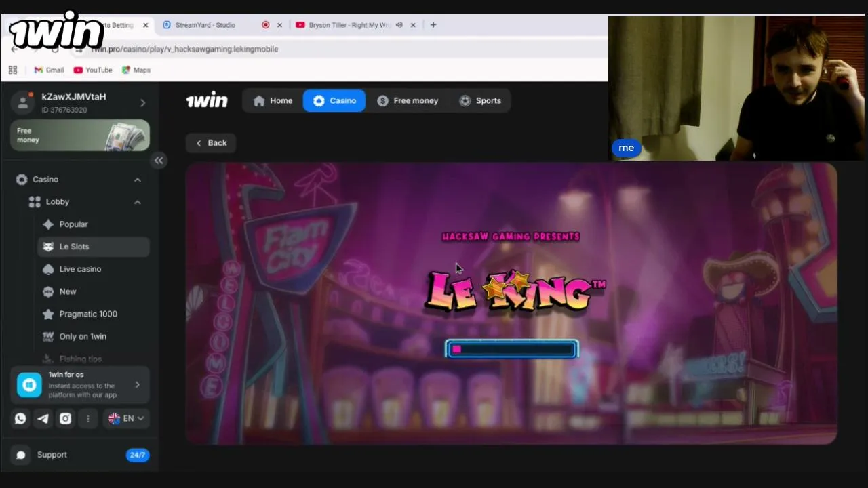This screenshot has width=868, height=488.
Task: Collapse the sidebar with double-chevron button
Action: tap(159, 161)
